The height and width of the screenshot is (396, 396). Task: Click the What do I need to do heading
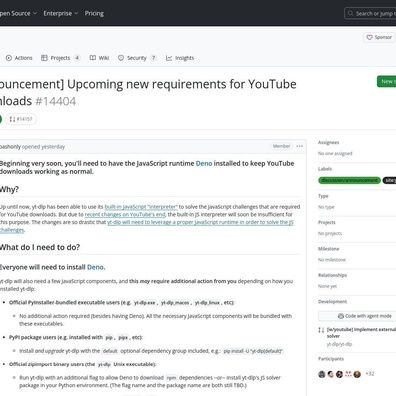point(40,247)
